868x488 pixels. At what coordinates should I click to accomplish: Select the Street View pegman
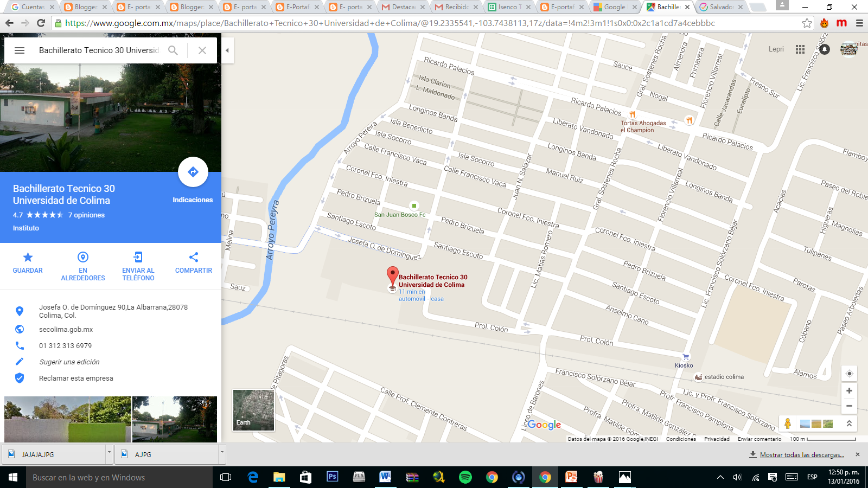[788, 423]
